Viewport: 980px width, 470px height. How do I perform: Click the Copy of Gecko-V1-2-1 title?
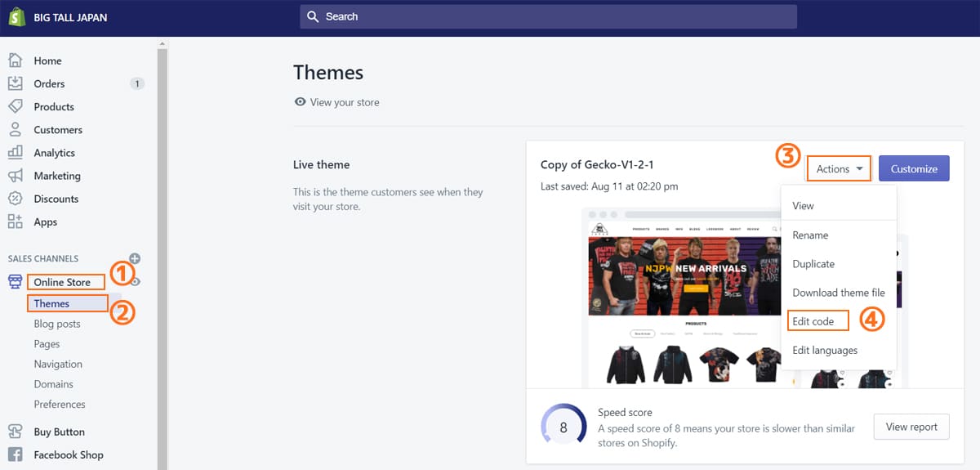click(x=597, y=164)
